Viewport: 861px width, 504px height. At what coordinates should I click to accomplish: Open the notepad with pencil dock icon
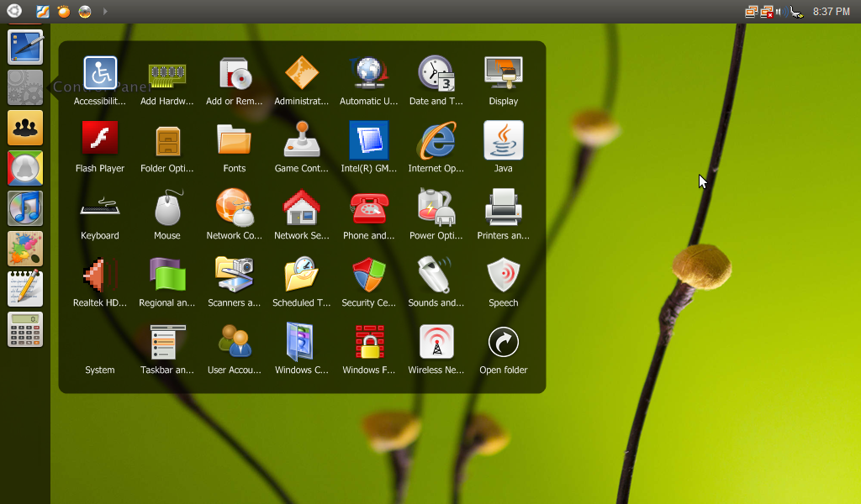(x=25, y=288)
